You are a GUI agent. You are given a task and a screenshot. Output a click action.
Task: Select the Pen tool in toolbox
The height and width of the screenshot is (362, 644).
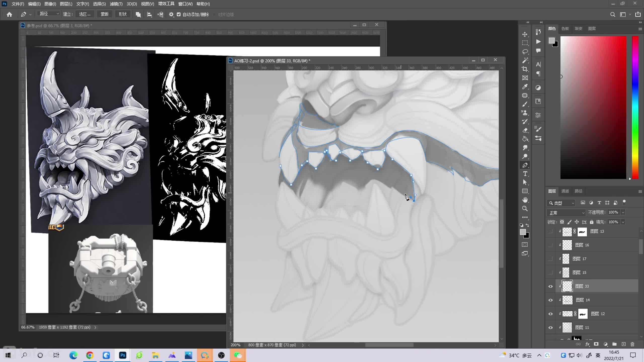pos(525,165)
